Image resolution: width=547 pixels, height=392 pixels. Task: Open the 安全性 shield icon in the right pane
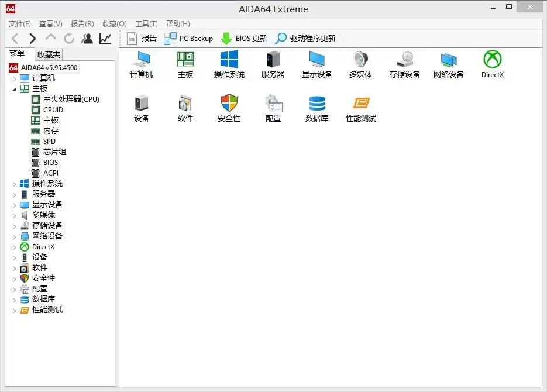229,108
